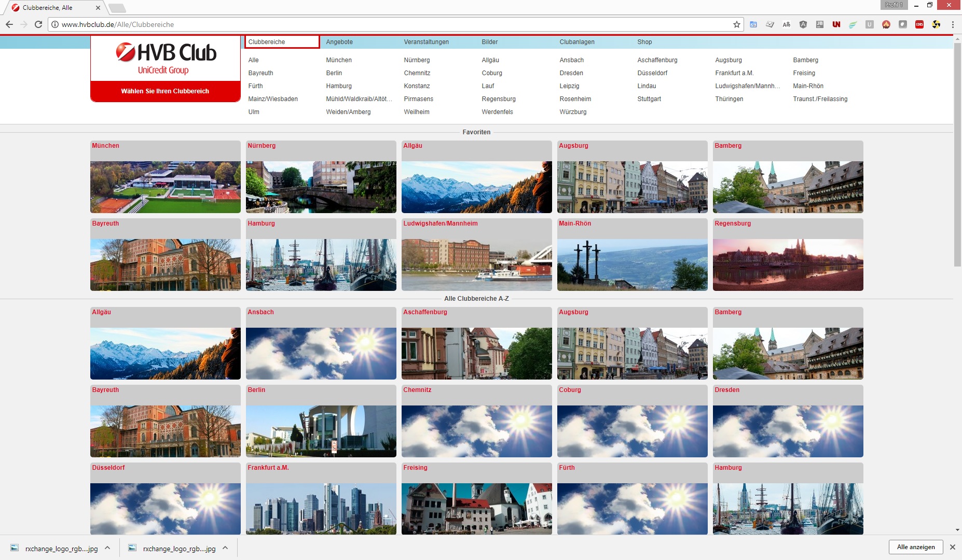Reload the page with the refresh icon

click(x=38, y=24)
